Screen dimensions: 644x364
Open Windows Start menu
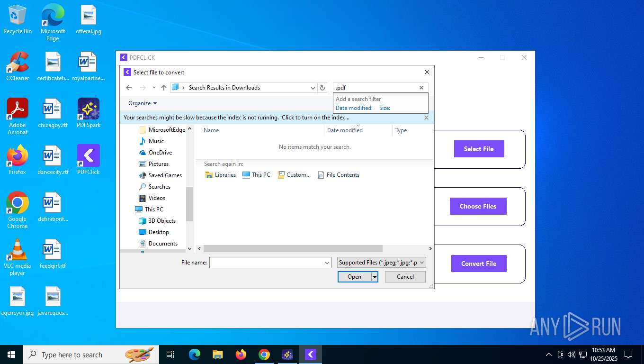point(11,355)
